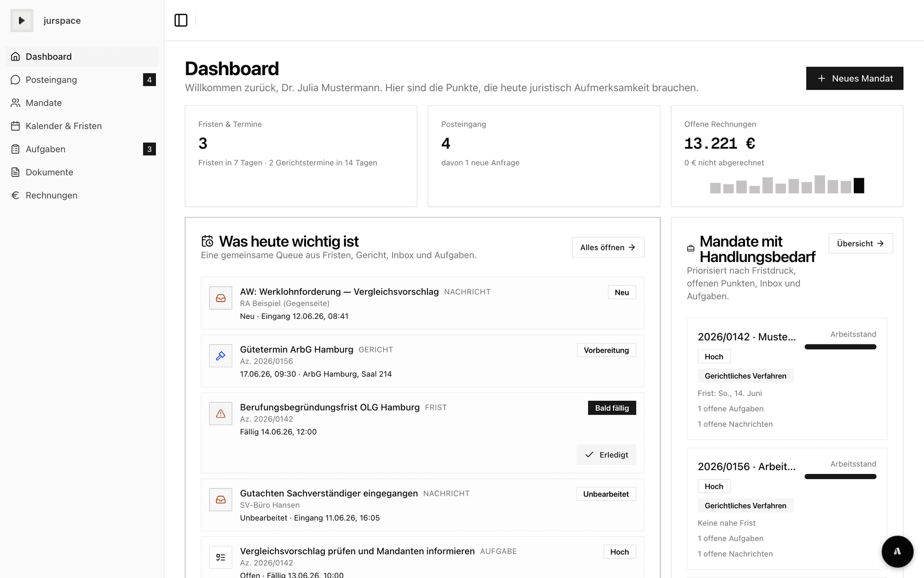This screenshot has height=578, width=924.
Task: Go to Mandate in the sidebar
Action: point(82,103)
